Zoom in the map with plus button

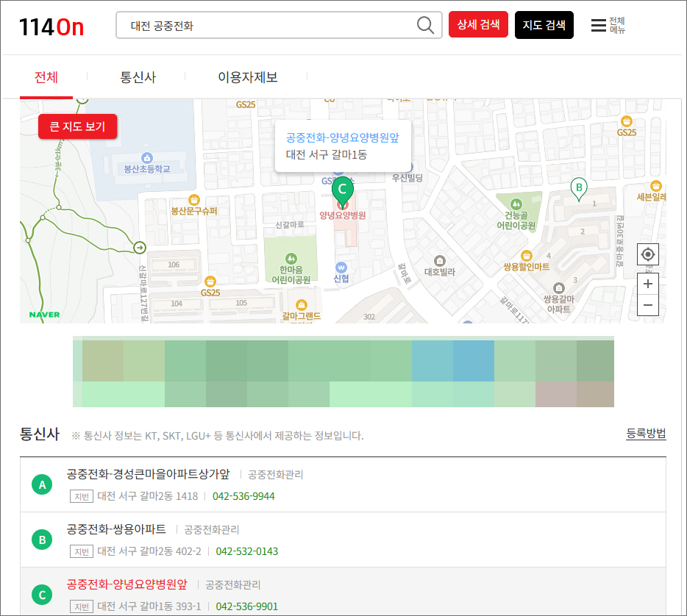(x=647, y=284)
